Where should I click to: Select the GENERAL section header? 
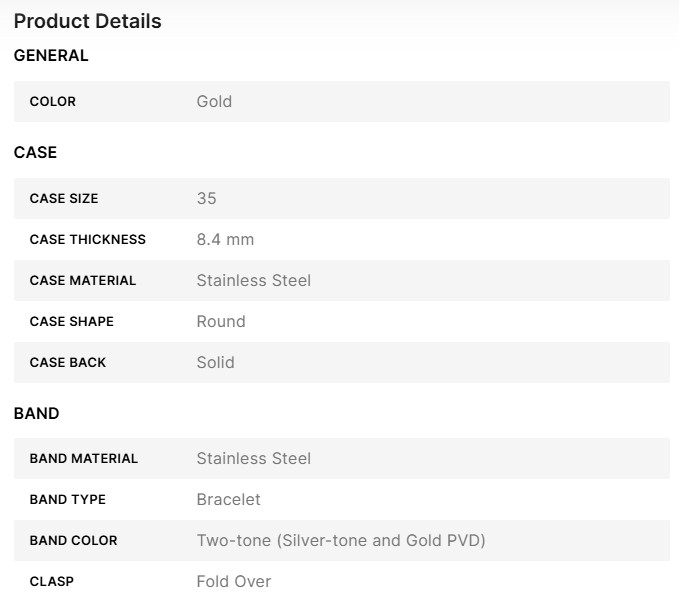click(x=51, y=56)
